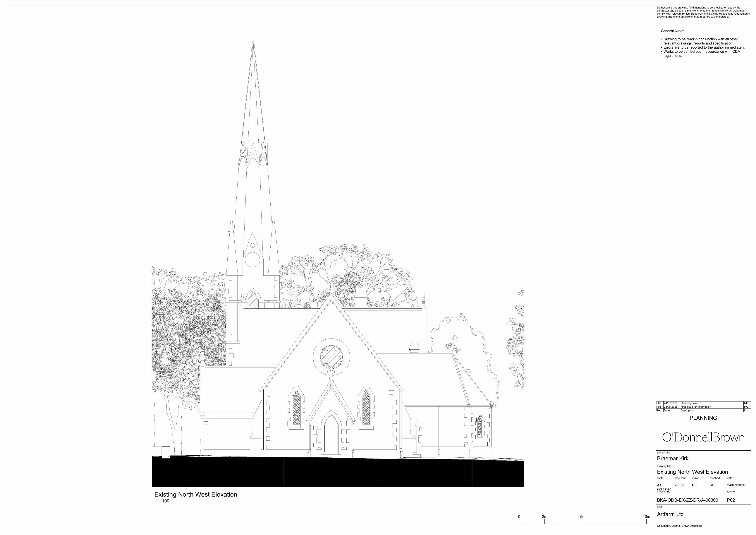Click revision value 'P02' in title block
This screenshot has width=756, height=535.
click(x=731, y=500)
